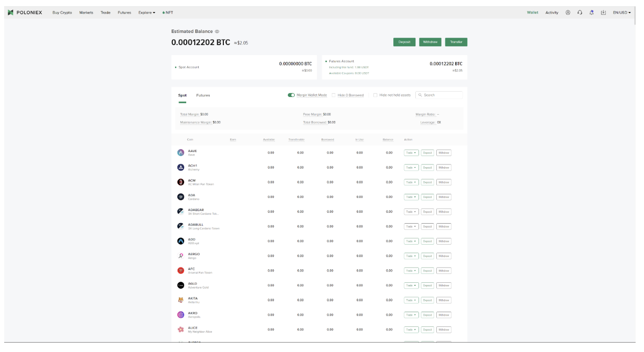Open the Trade menu item

(x=105, y=13)
